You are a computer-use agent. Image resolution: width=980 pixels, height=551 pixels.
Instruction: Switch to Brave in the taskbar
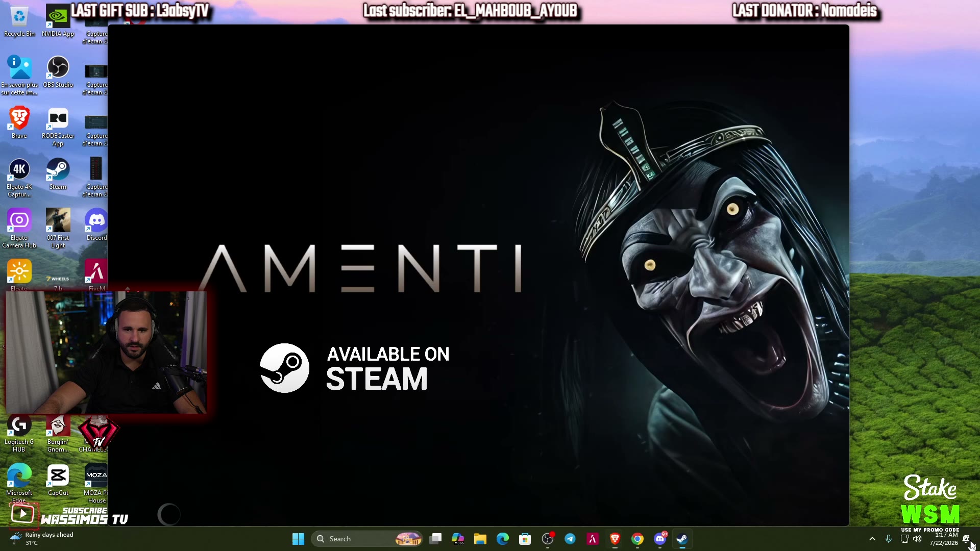click(615, 539)
